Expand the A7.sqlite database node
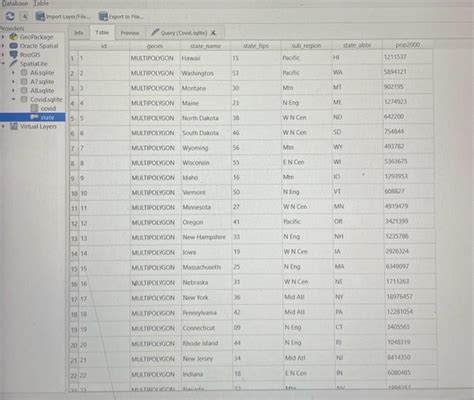 (13, 81)
